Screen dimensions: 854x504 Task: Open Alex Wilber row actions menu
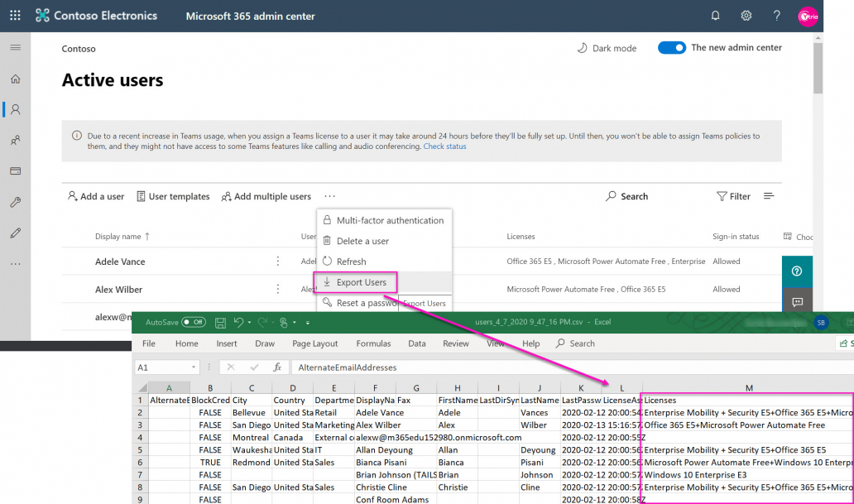pos(278,290)
